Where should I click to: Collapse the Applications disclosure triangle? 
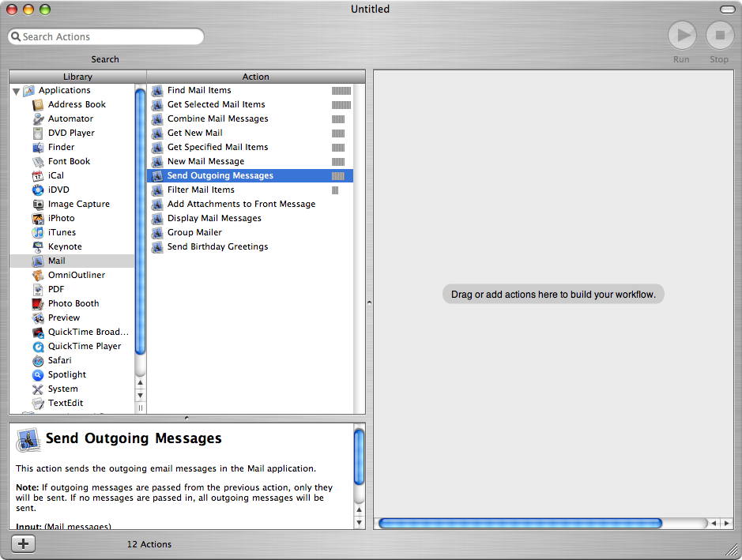coord(16,91)
